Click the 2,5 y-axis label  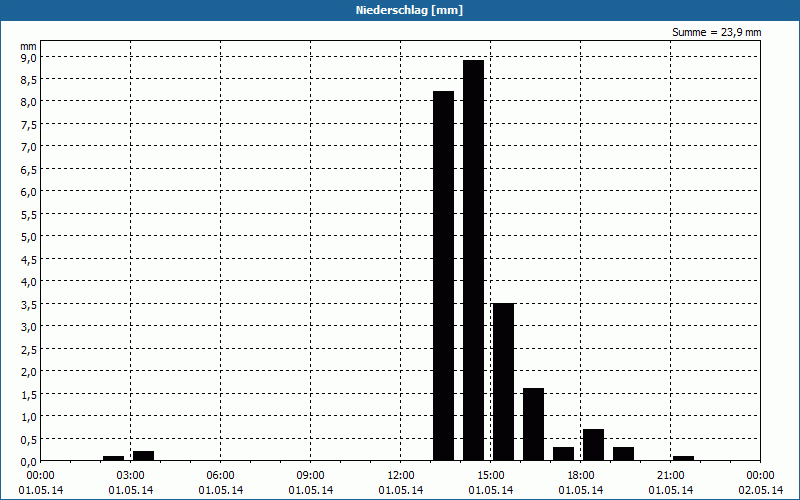click(x=28, y=349)
